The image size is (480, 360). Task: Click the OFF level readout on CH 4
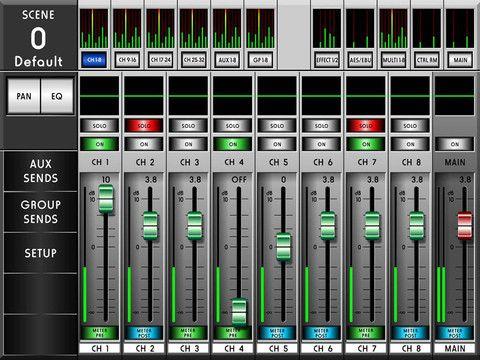point(239,179)
